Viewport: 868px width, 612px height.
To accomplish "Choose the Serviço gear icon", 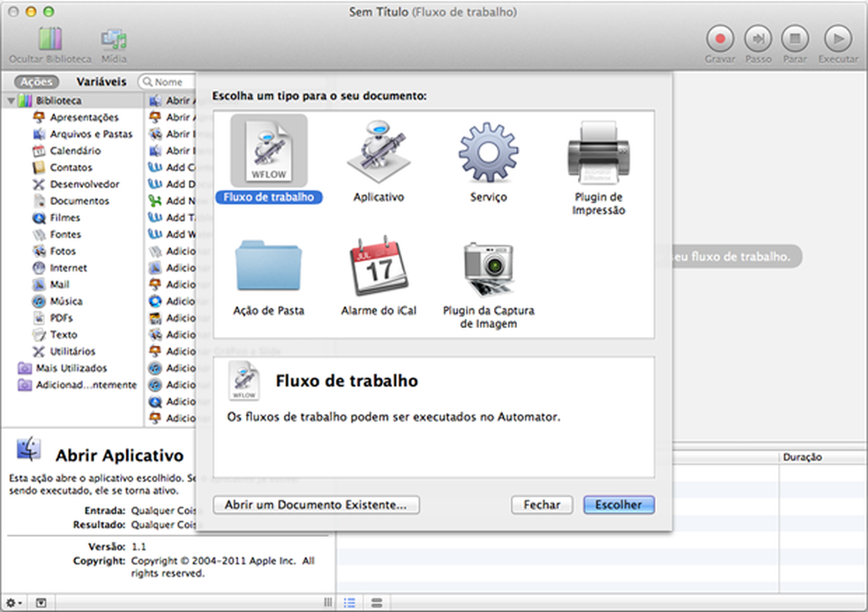I will (x=487, y=152).
